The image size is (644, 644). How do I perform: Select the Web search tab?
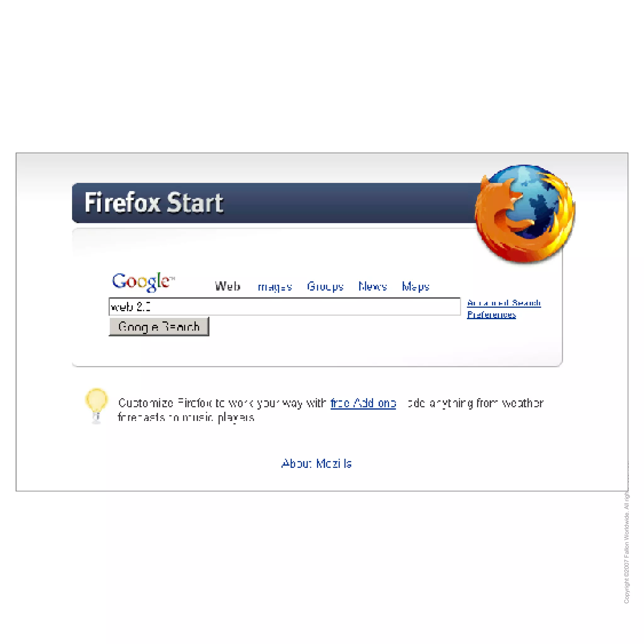point(227,286)
